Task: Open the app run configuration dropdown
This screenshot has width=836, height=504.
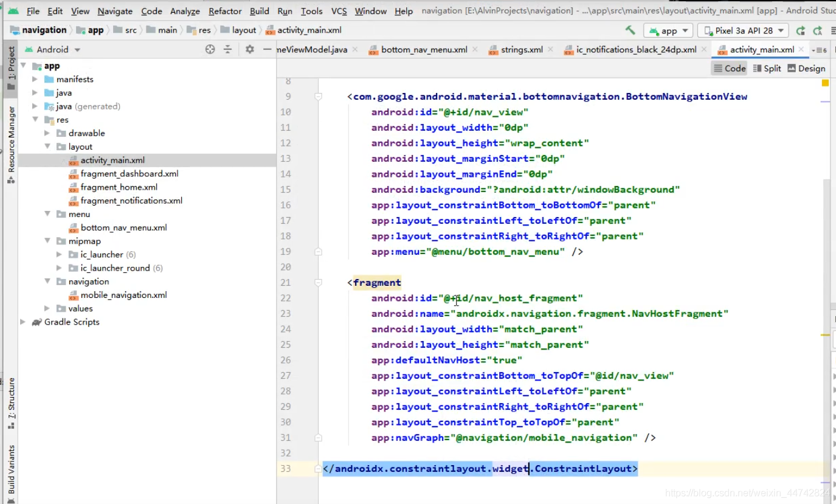Action: tap(669, 30)
